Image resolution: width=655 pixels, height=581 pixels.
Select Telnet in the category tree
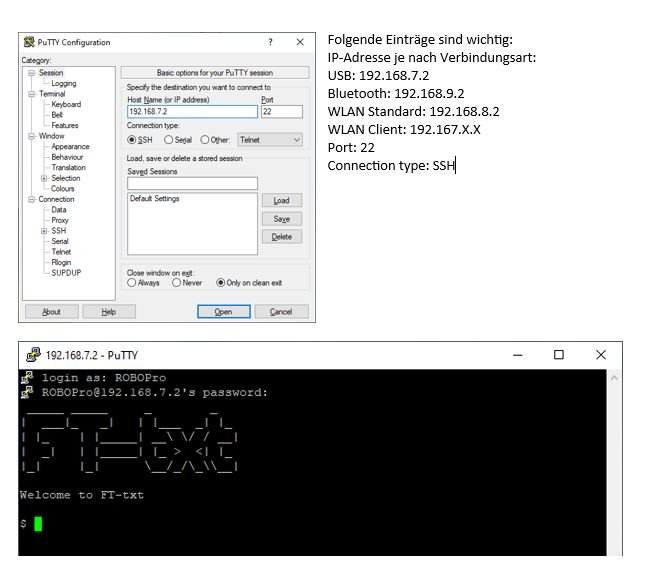pyautogui.click(x=61, y=252)
